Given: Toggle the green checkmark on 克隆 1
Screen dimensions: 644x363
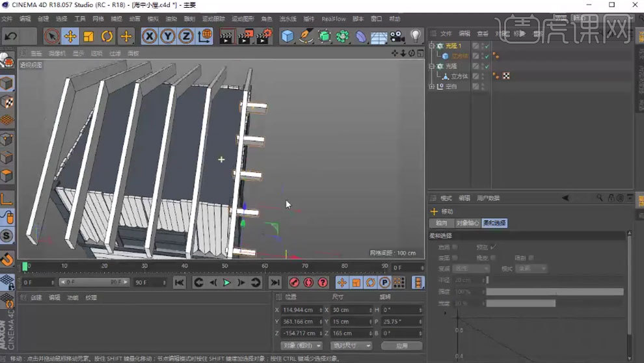Looking at the screenshot, I should [x=487, y=46].
